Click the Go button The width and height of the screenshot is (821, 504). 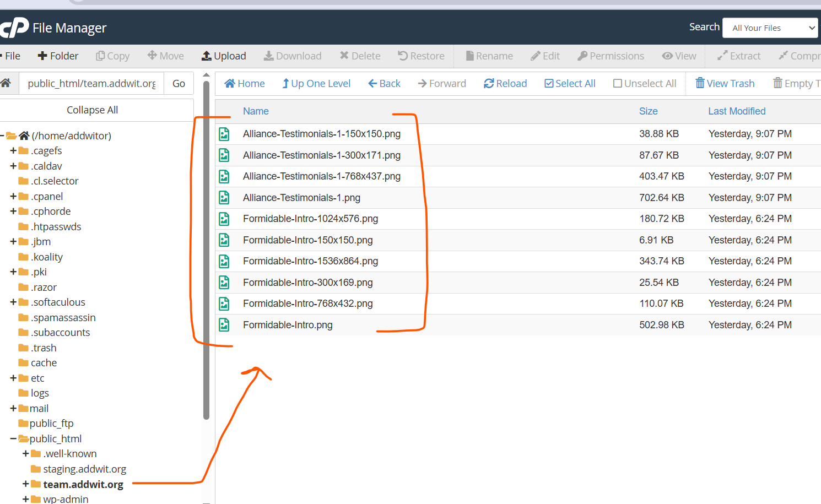[179, 83]
